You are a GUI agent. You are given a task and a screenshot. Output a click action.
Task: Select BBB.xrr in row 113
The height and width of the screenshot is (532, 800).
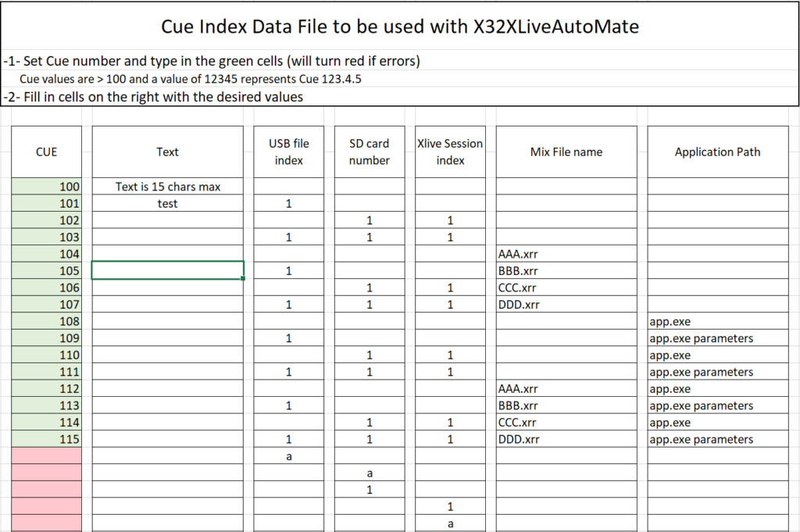566,405
